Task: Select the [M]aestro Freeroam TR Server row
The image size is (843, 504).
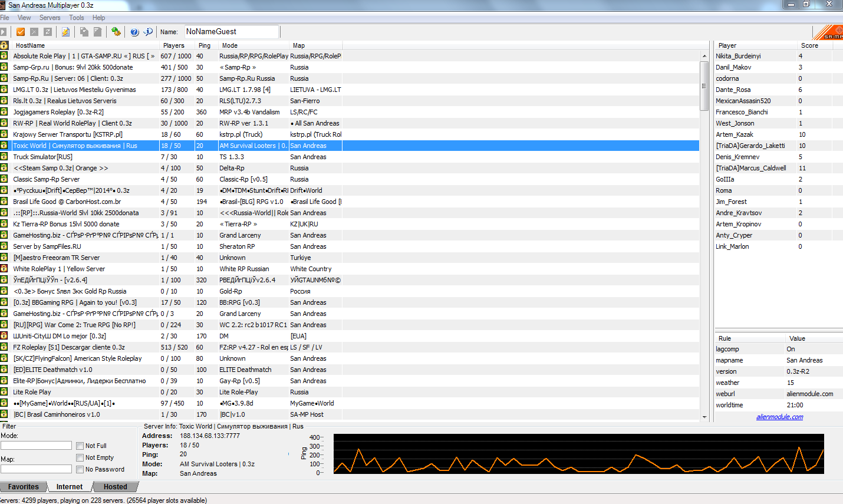Action: 350,258
